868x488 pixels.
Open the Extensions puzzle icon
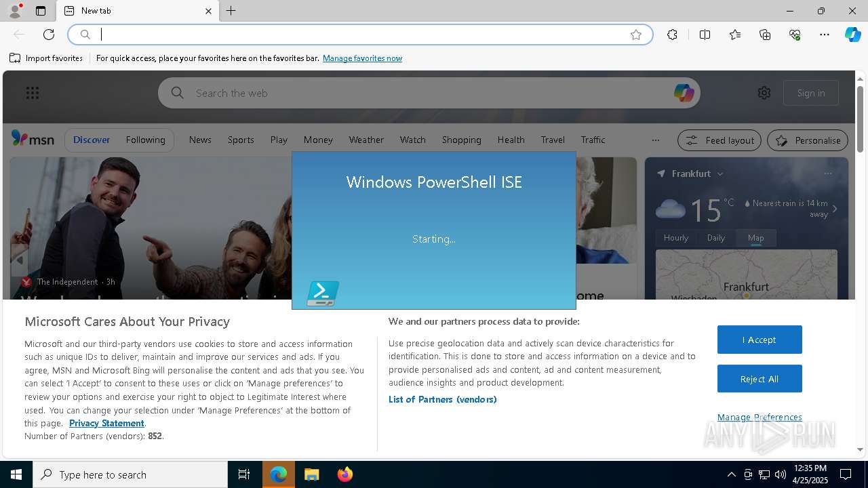(672, 35)
